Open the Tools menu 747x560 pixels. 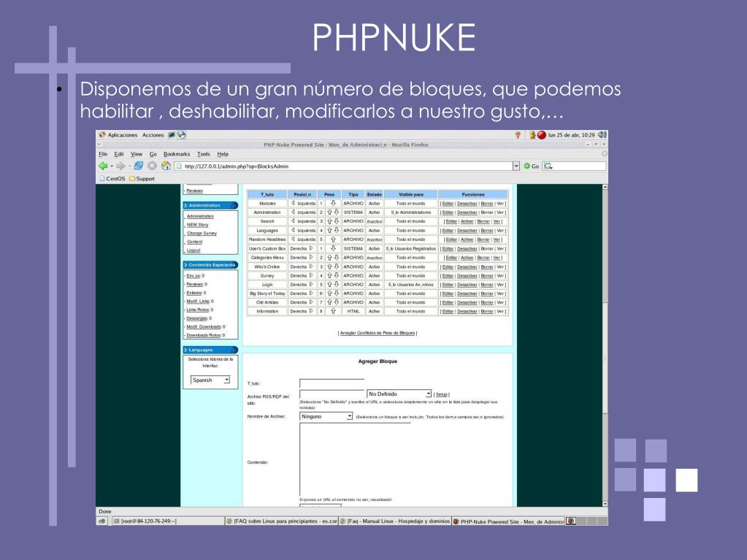[x=204, y=154]
